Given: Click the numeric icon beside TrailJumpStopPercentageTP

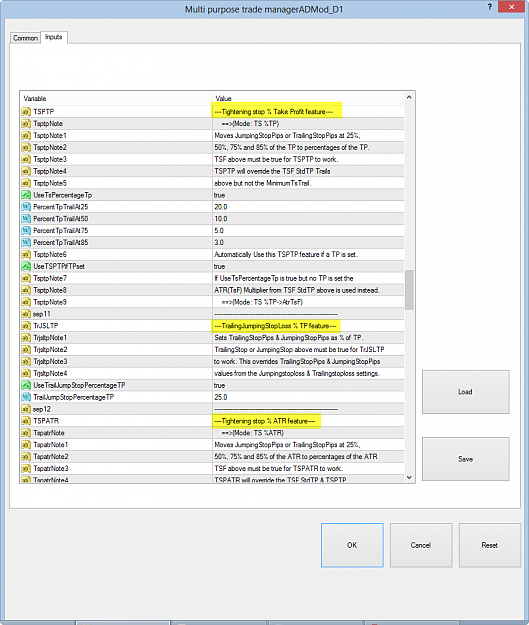Looking at the screenshot, I should point(26,397).
